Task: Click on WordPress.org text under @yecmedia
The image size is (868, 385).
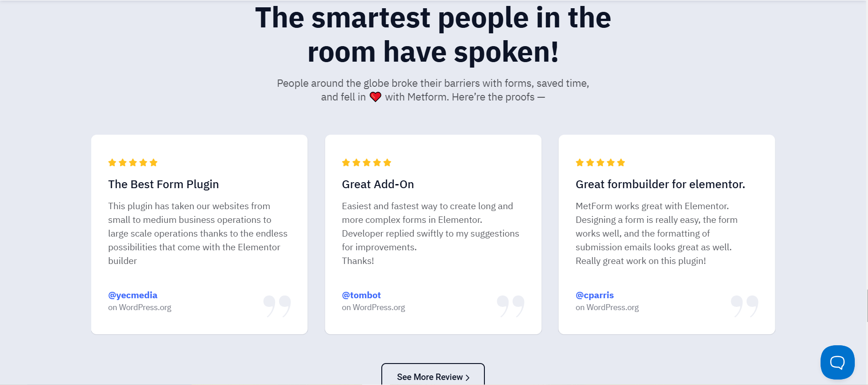Action: pos(140,307)
